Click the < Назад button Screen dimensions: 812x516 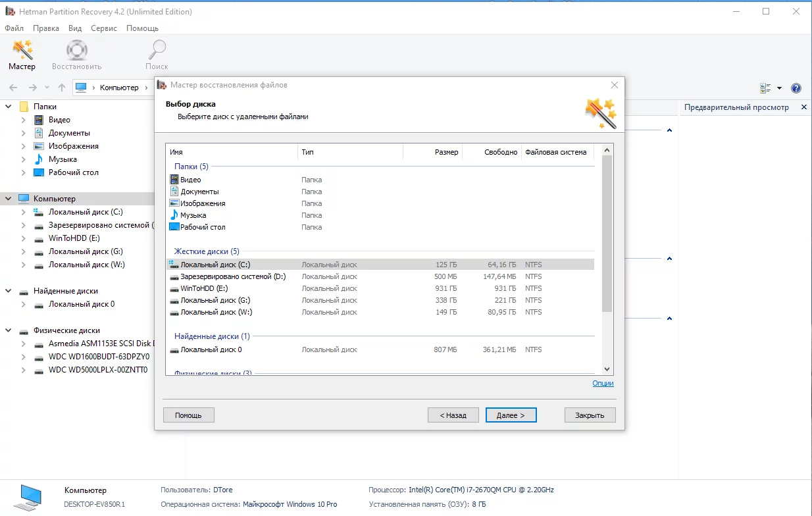452,415
